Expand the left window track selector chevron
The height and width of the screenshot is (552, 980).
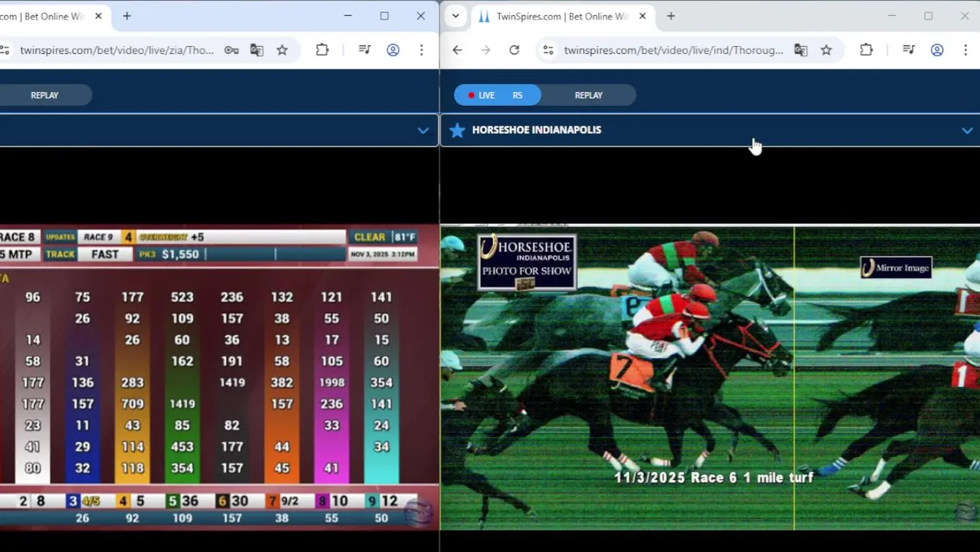pos(423,131)
